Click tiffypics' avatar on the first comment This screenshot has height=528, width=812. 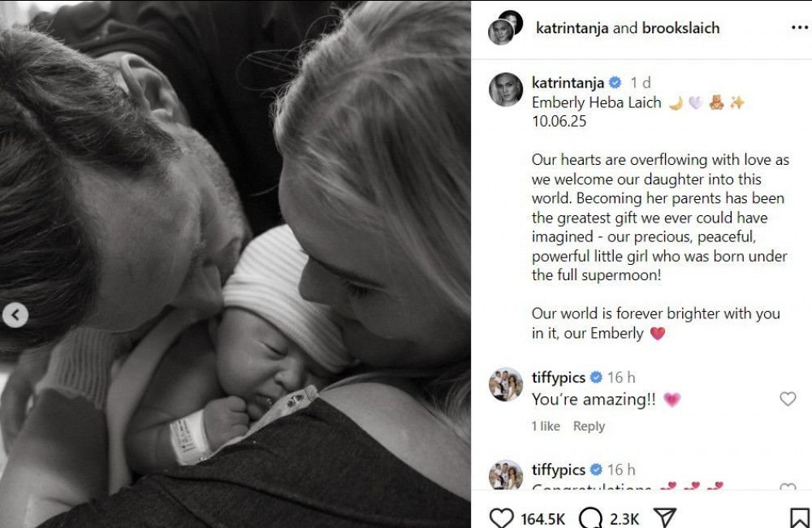tap(505, 384)
